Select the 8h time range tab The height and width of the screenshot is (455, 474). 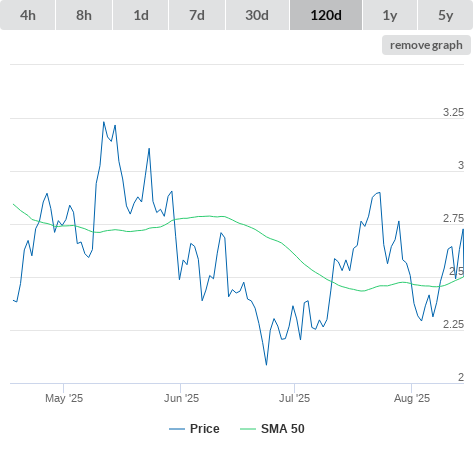(84, 15)
